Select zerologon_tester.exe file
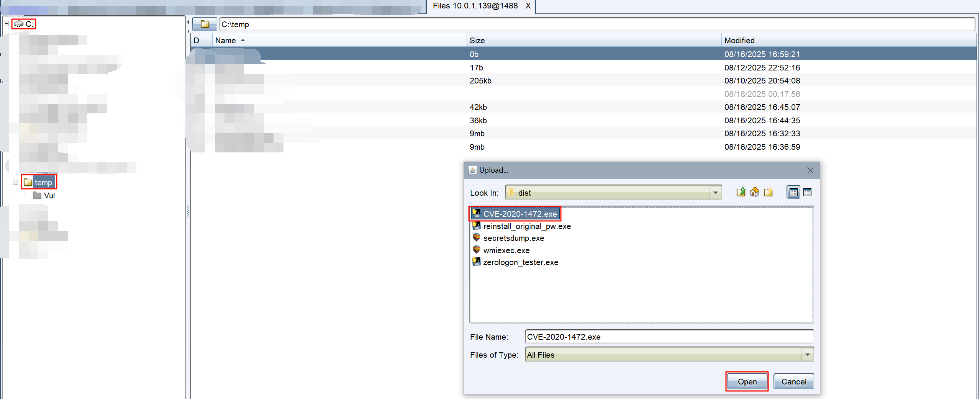Viewport: 980px width, 399px height. pyautogui.click(x=520, y=262)
